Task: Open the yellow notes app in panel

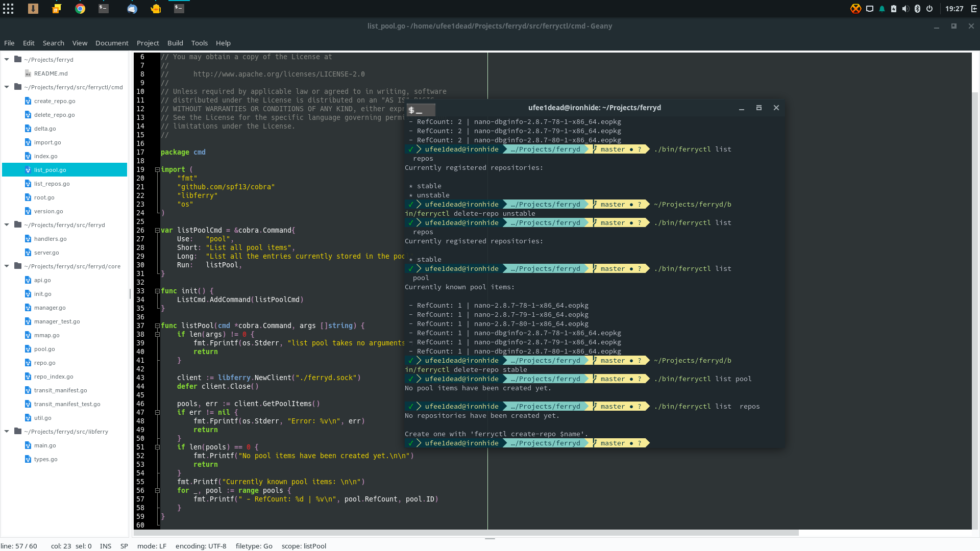Action: [57, 9]
